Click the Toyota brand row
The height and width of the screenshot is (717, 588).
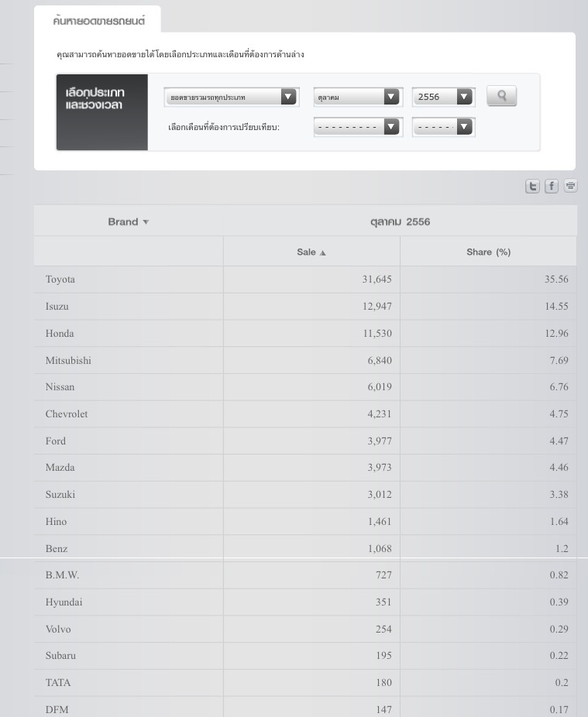pos(60,280)
